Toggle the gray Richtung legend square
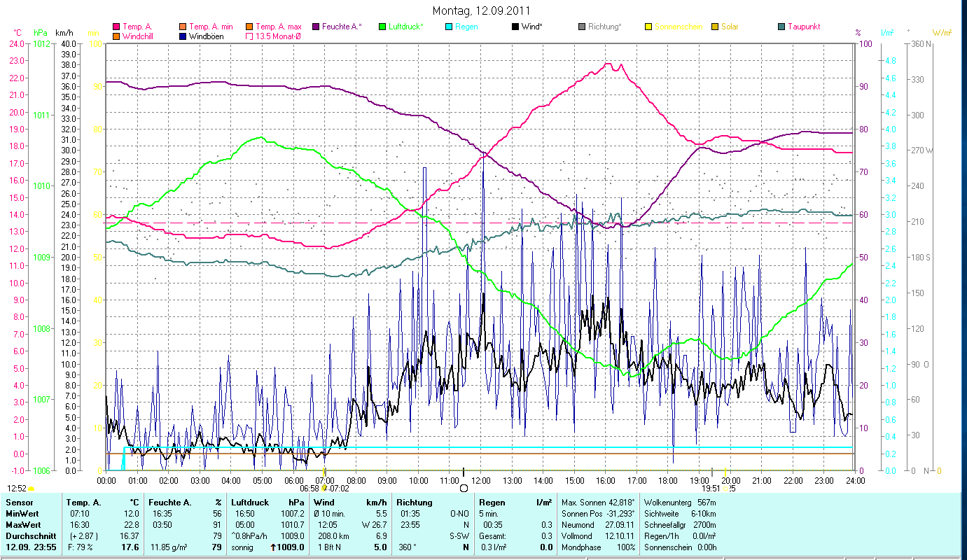 (582, 27)
